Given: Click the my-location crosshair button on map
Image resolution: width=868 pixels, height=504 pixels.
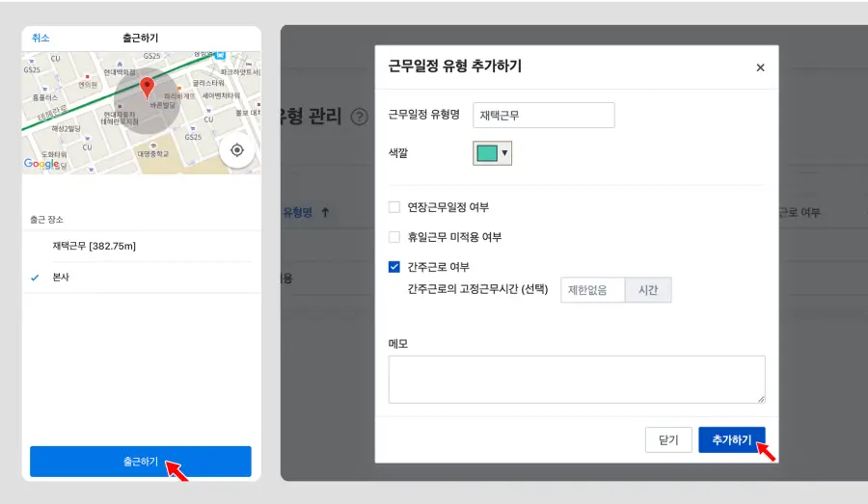Looking at the screenshot, I should pos(237,150).
